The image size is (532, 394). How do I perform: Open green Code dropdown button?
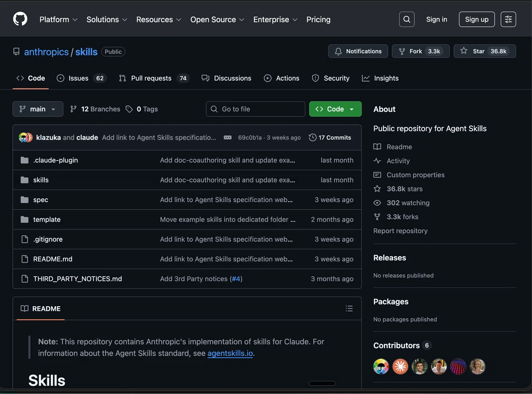[335, 109]
